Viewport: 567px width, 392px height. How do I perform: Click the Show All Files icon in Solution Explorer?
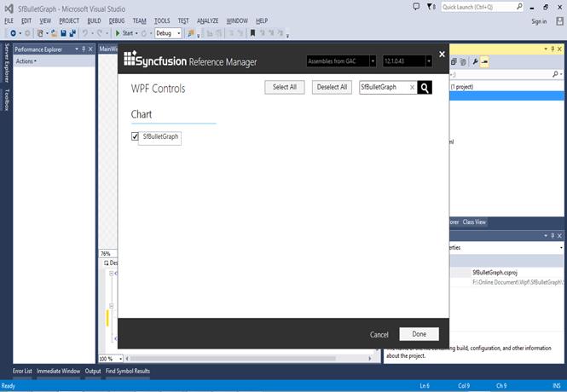(463, 61)
